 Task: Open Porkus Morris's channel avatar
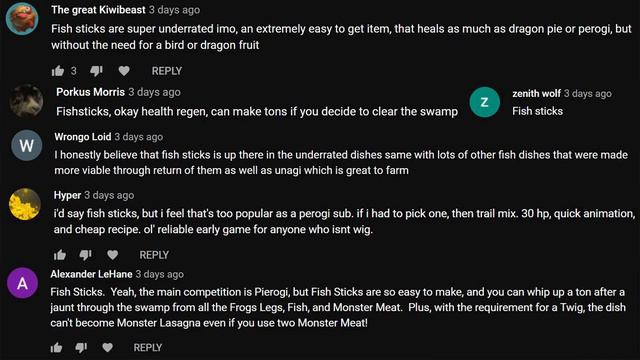click(x=26, y=101)
